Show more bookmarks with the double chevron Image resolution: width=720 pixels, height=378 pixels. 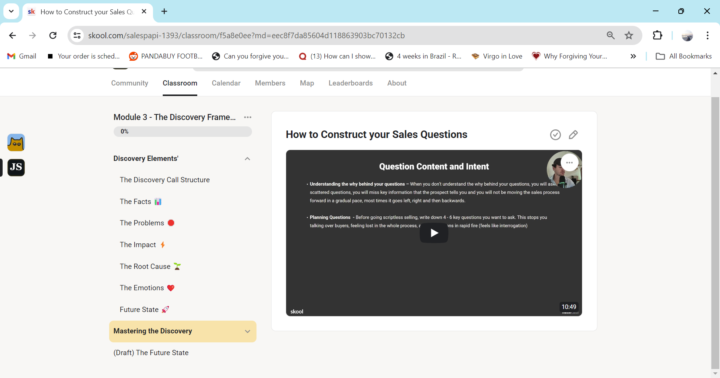coord(633,56)
